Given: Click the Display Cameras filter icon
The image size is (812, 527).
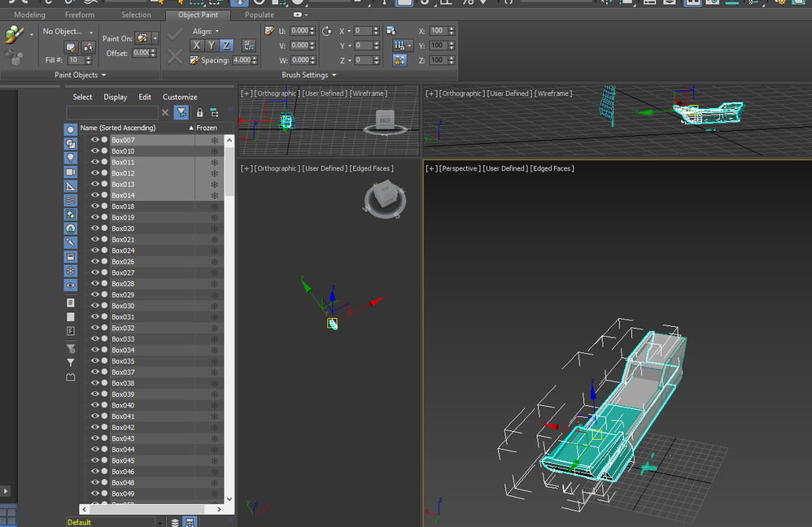Looking at the screenshot, I should pos(71,172).
